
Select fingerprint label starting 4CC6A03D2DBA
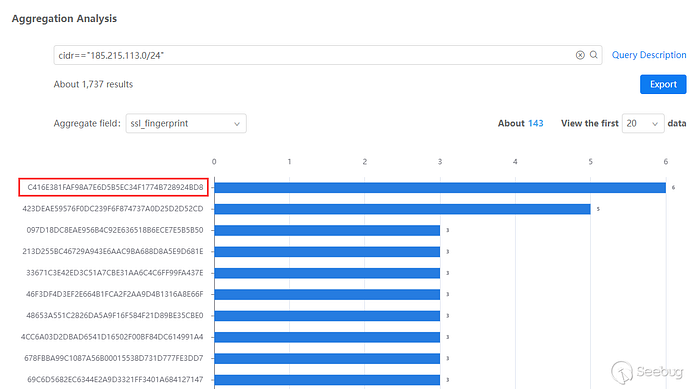tap(112, 337)
